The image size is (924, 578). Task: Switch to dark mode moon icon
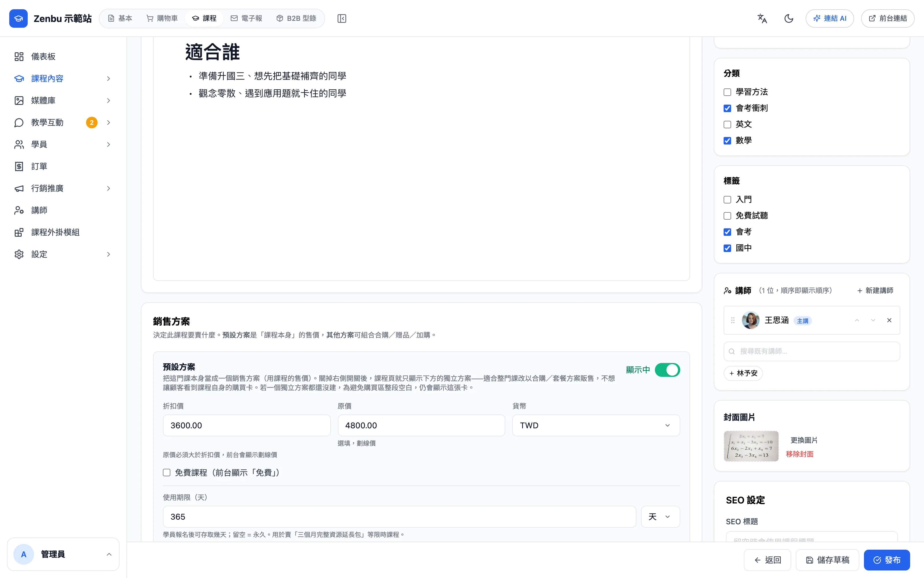click(789, 18)
